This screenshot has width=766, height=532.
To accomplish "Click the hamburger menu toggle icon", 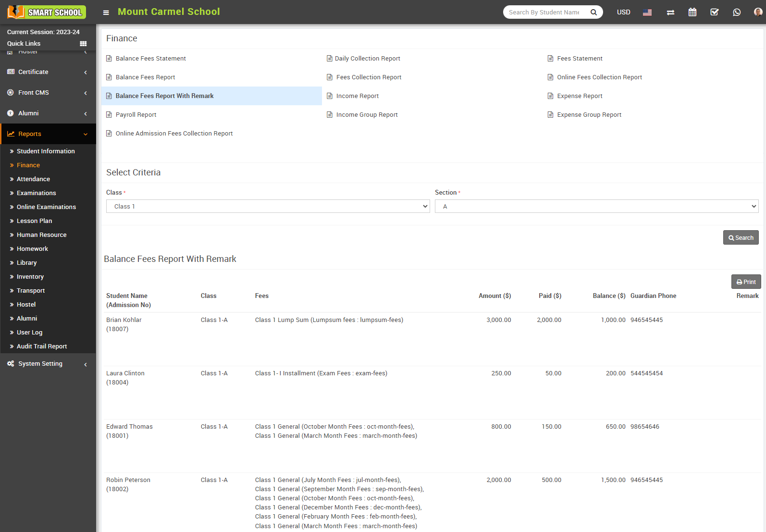I will [x=106, y=12].
